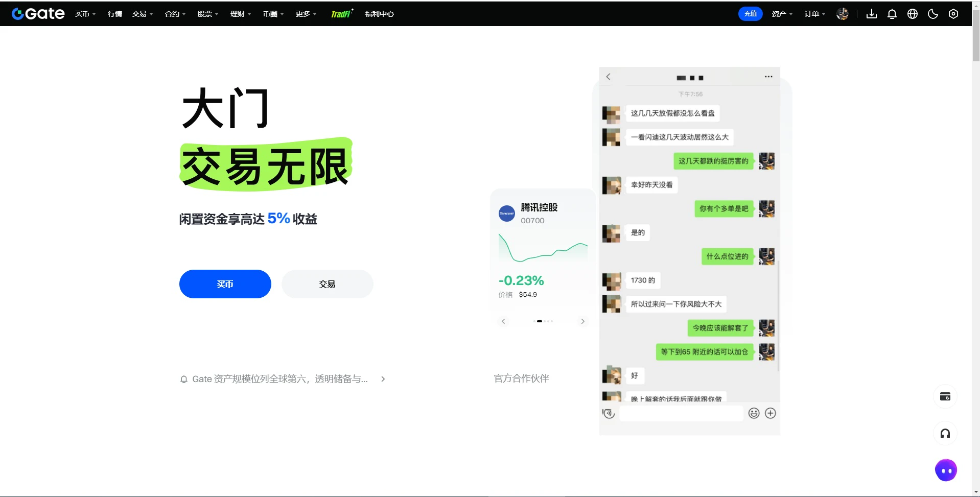Open the language globe icon
This screenshot has height=497, width=980.
coord(913,14)
